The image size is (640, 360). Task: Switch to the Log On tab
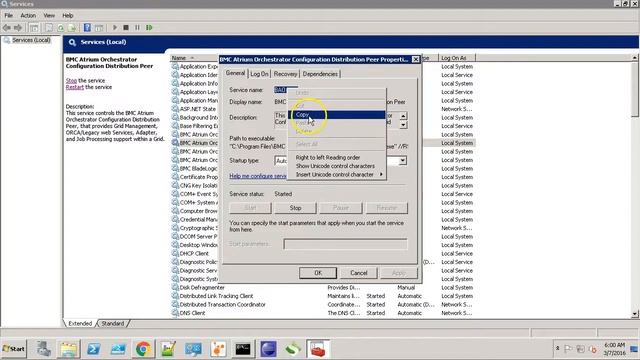tap(259, 74)
